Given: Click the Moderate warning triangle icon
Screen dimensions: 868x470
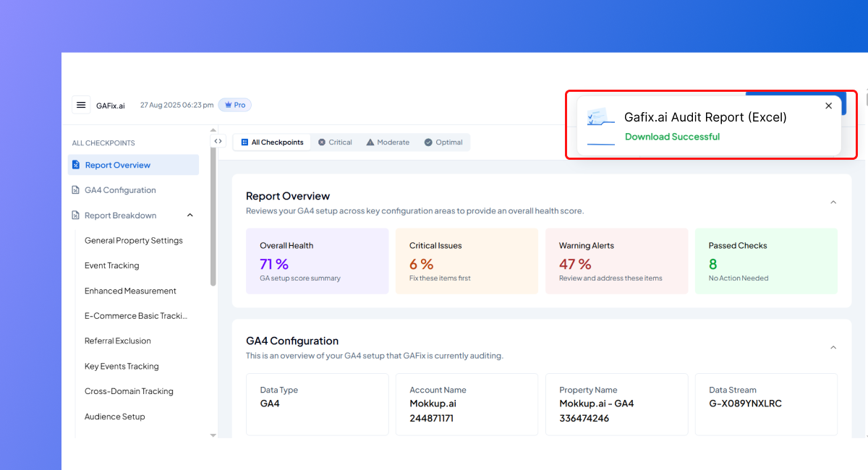Looking at the screenshot, I should tap(370, 142).
